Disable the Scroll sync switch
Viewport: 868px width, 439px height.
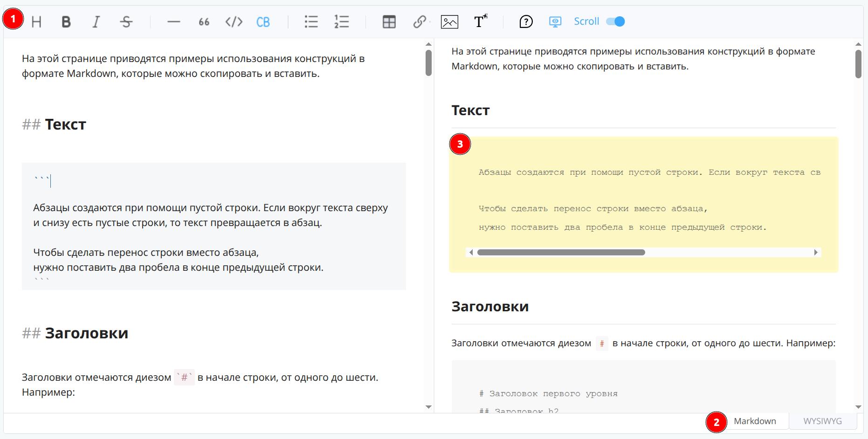615,21
